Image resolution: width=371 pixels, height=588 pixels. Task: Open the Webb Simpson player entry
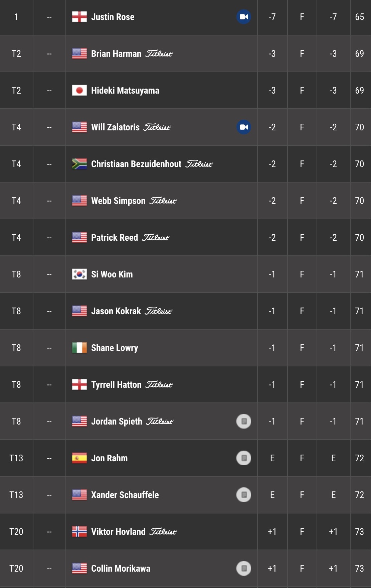pos(185,201)
